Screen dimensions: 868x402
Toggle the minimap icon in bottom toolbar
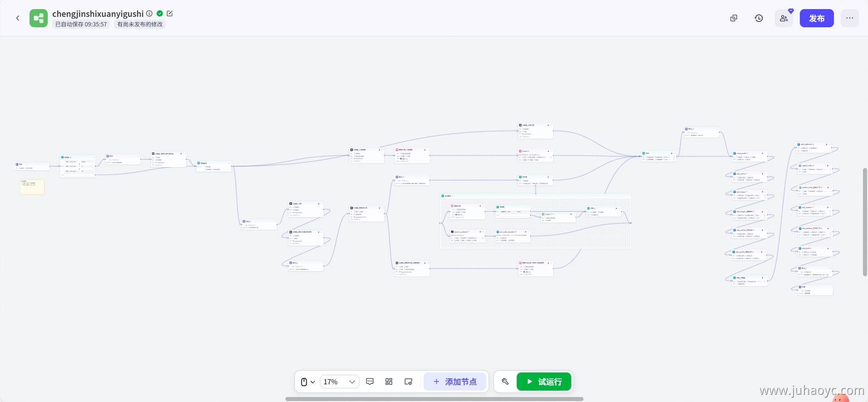[409, 382]
